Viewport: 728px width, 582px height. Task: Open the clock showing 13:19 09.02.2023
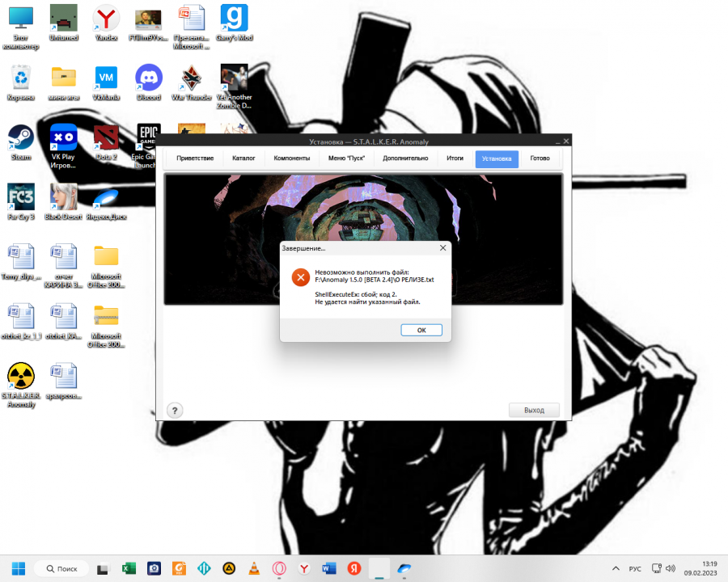pyautogui.click(x=700, y=568)
